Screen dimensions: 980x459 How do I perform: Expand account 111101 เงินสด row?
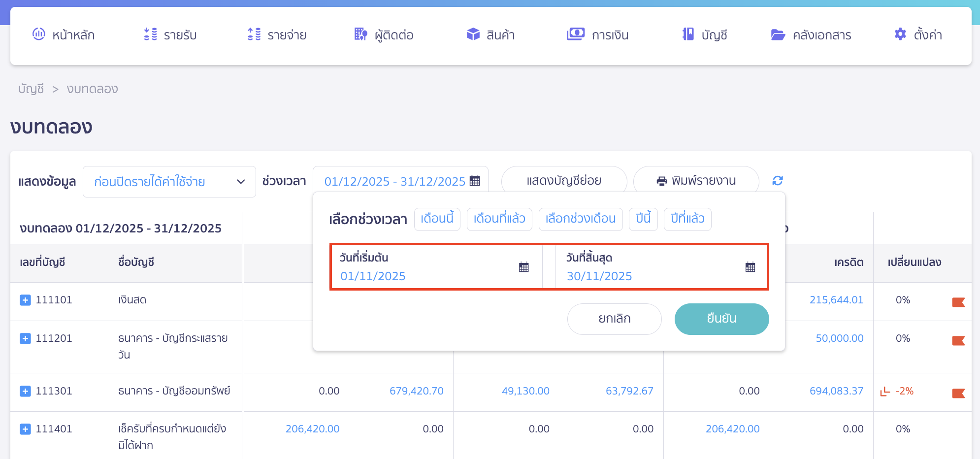(x=25, y=300)
